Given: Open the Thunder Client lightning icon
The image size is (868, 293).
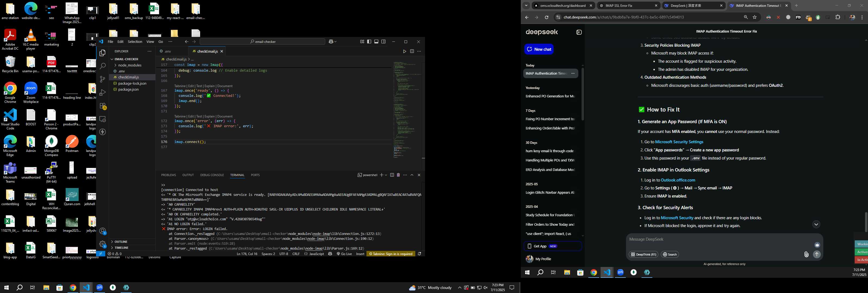Looking at the screenshot, I should (x=103, y=132).
